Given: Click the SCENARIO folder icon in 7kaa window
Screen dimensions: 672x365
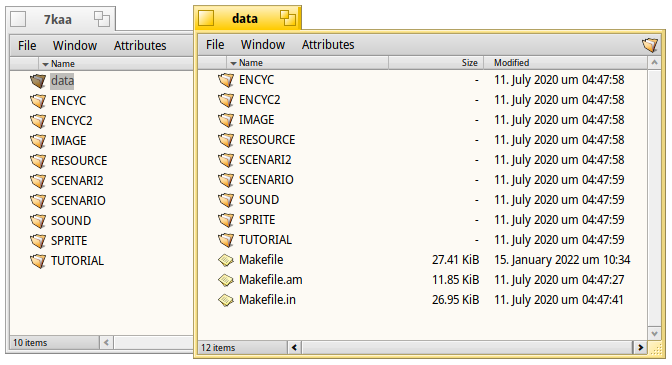Looking at the screenshot, I should point(38,201).
